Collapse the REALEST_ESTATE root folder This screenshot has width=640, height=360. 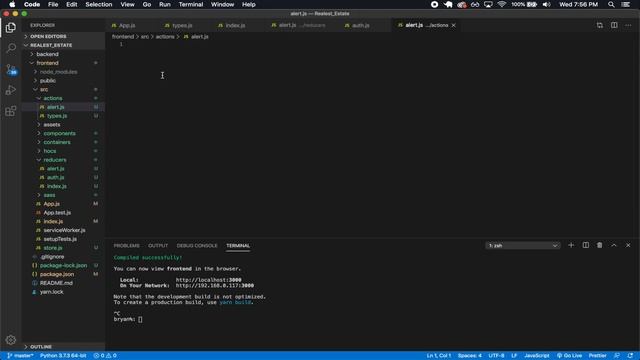(x=63, y=45)
